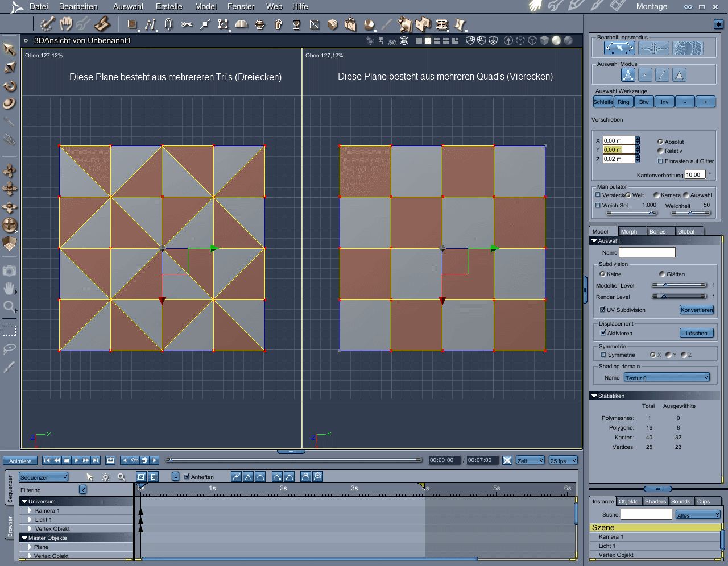Click the camera icon in left toolbar

coord(9,271)
